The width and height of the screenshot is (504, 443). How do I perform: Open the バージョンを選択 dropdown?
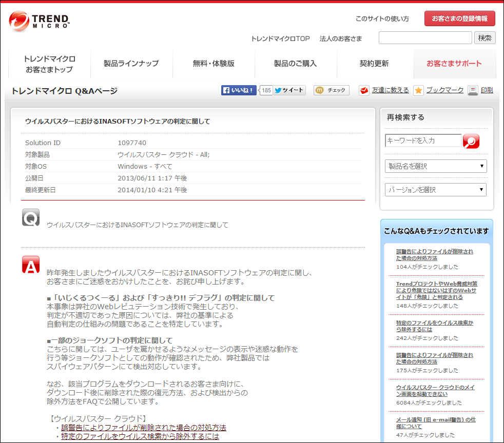[435, 189]
